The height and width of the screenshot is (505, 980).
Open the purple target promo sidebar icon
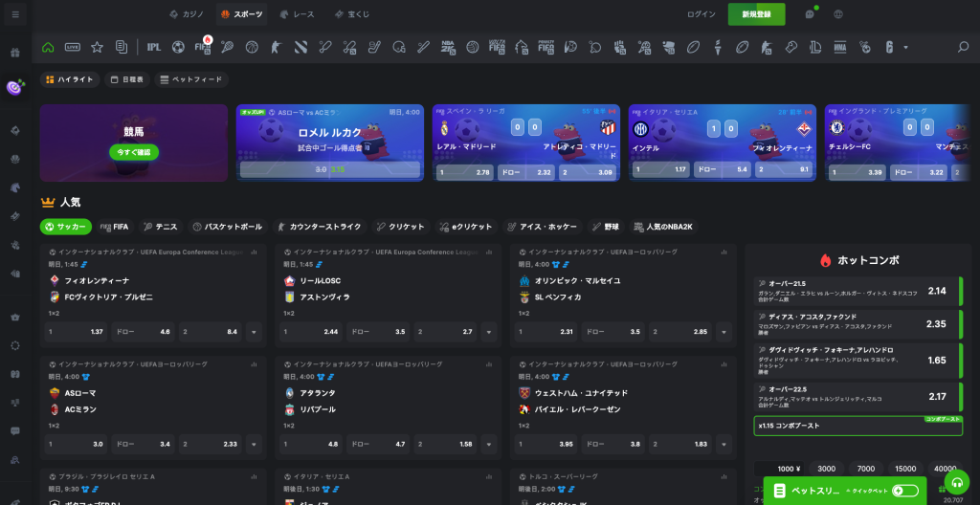[x=15, y=87]
